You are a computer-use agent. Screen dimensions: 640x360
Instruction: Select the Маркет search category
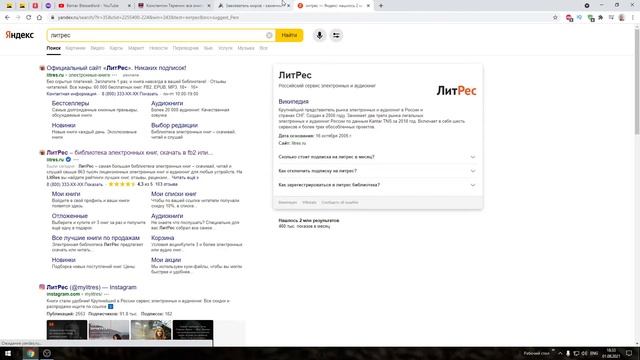pos(136,48)
